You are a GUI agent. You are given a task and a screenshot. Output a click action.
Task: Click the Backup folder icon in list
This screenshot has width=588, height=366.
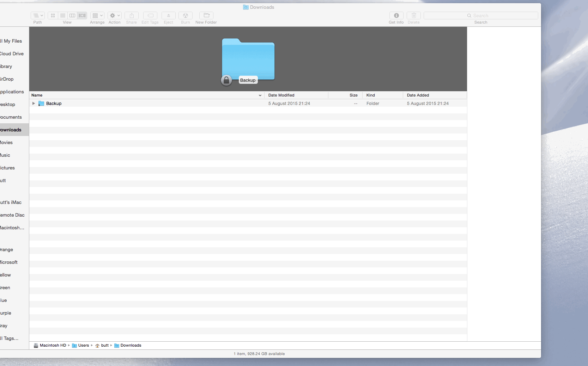pyautogui.click(x=41, y=104)
